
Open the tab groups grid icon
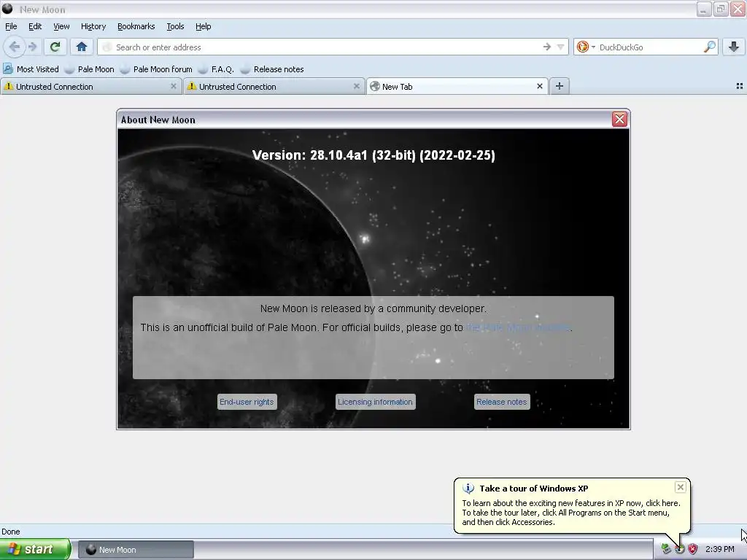(740, 86)
